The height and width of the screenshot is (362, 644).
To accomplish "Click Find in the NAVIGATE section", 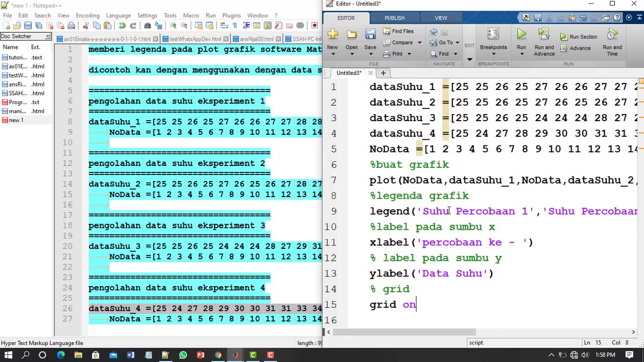I will coord(439,54).
